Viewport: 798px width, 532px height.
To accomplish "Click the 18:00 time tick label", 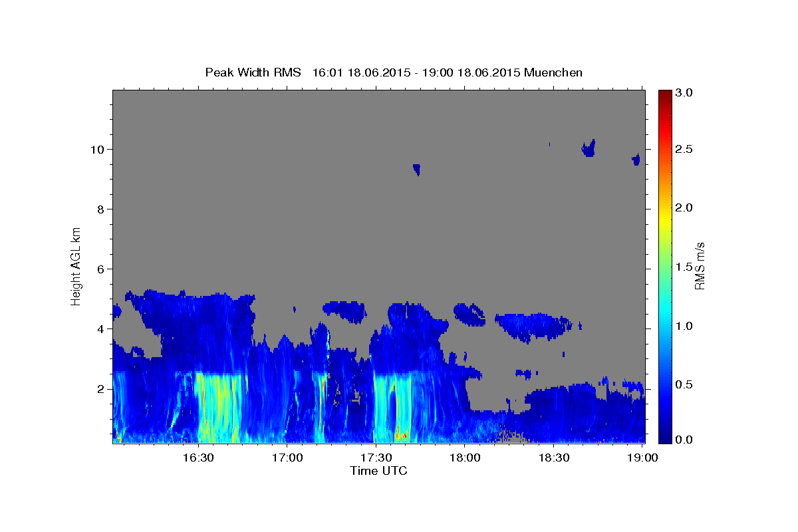I will tap(465, 458).
